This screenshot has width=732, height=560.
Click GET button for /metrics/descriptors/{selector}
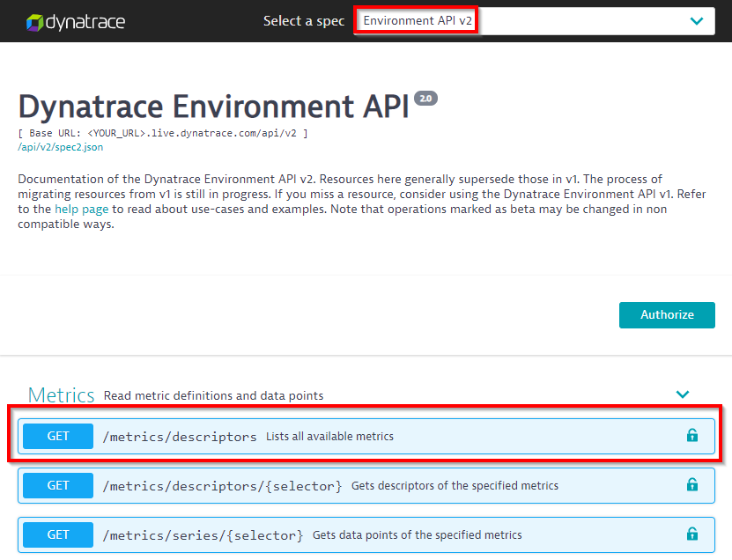pyautogui.click(x=58, y=485)
